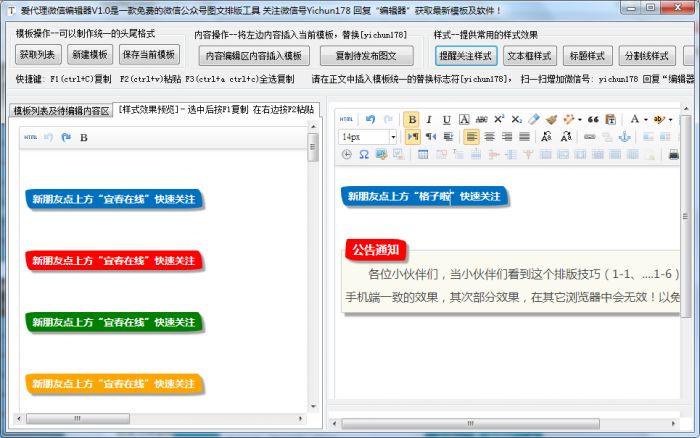Apply superscript formatting

(x=499, y=119)
